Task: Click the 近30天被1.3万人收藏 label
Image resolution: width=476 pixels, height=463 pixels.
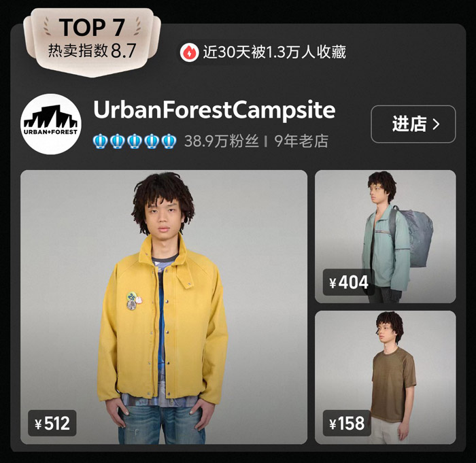Action: coord(275,52)
